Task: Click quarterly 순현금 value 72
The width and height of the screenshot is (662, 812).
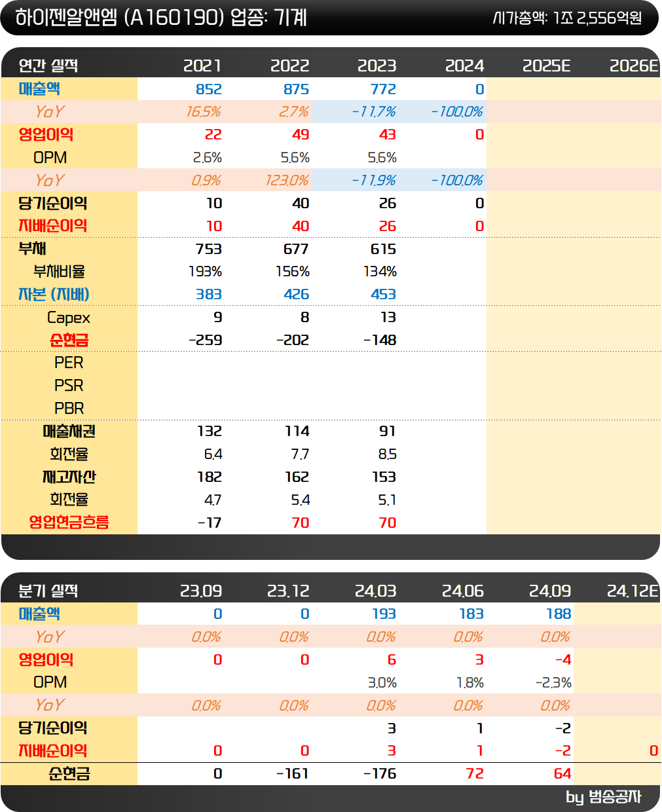Action: 475,774
